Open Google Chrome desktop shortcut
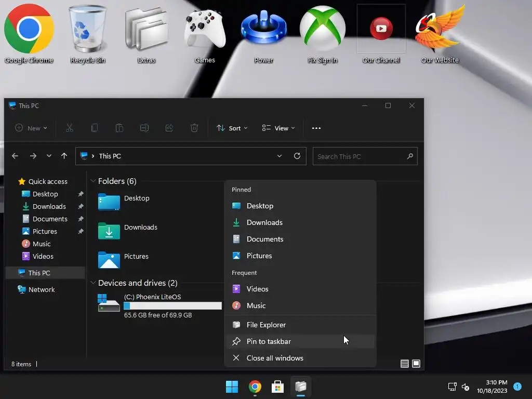 pos(29,34)
